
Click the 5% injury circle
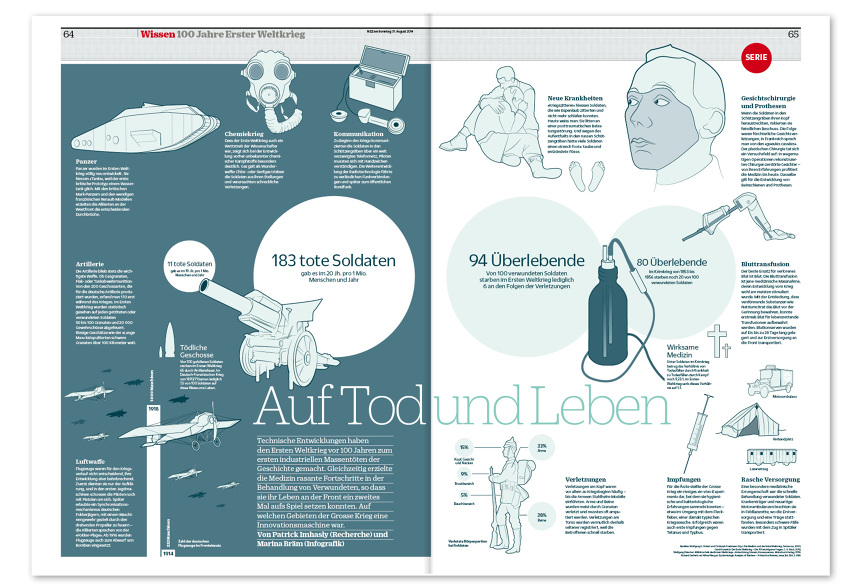pyautogui.click(x=464, y=495)
